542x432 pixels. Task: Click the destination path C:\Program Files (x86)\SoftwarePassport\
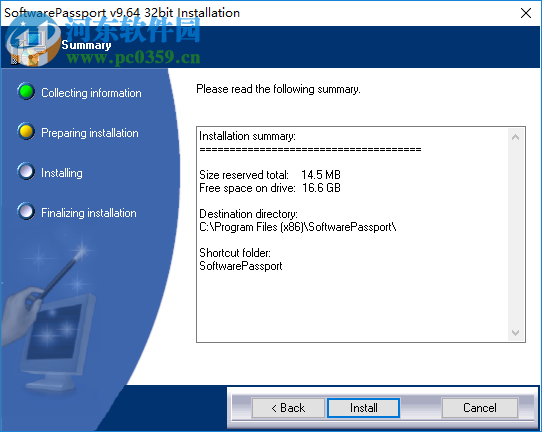point(298,227)
